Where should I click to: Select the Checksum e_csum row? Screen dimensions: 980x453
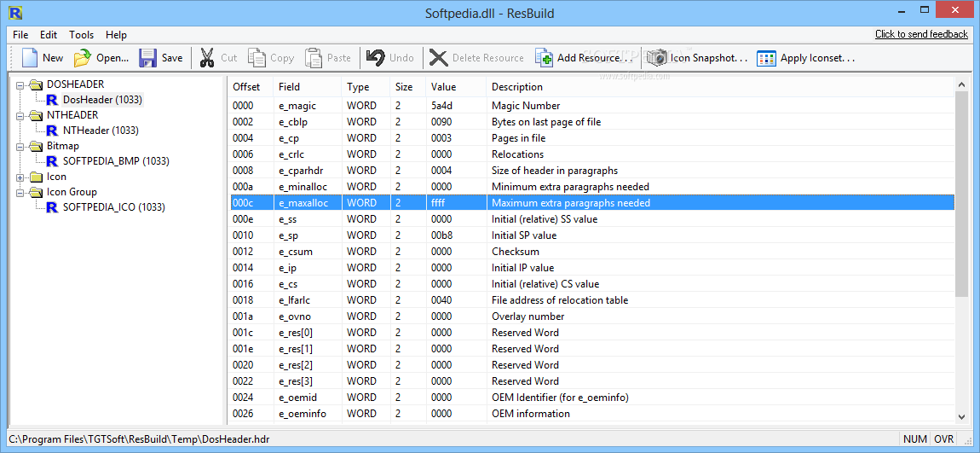pos(591,252)
